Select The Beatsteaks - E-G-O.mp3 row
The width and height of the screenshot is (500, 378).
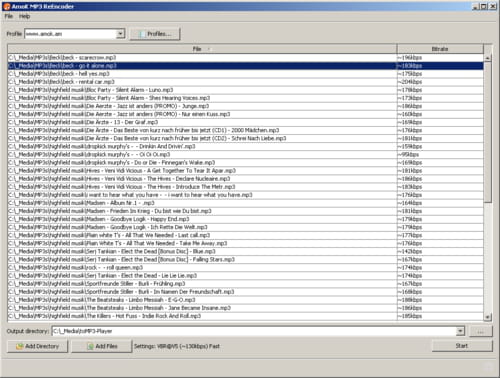click(245, 300)
